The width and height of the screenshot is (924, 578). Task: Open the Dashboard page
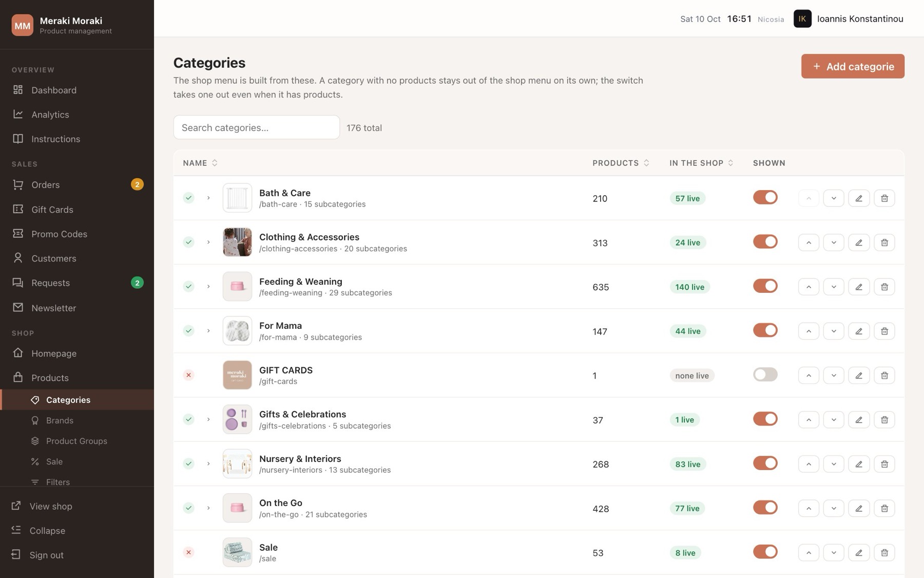(77, 90)
